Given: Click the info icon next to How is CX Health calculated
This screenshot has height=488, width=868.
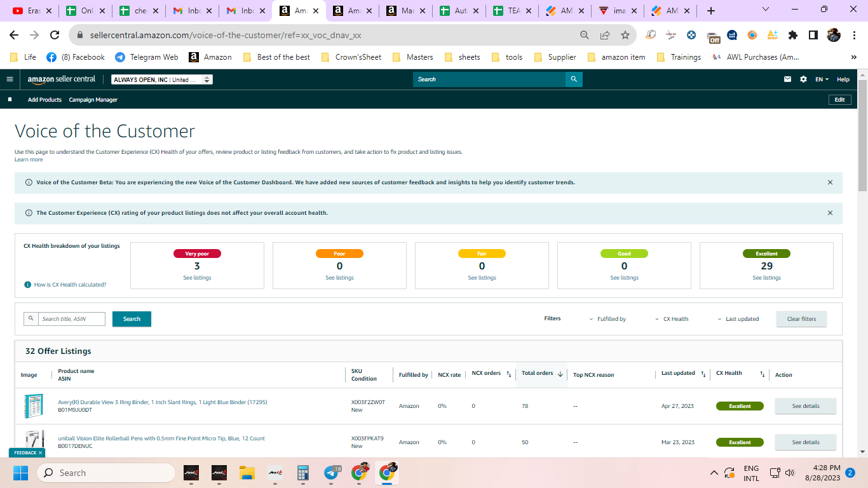Looking at the screenshot, I should click(x=27, y=285).
